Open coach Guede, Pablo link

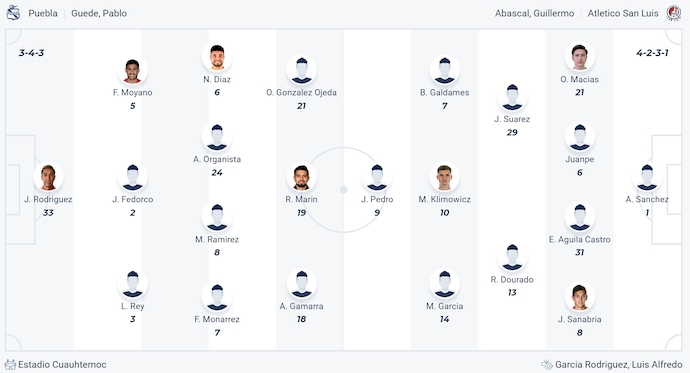[99, 13]
